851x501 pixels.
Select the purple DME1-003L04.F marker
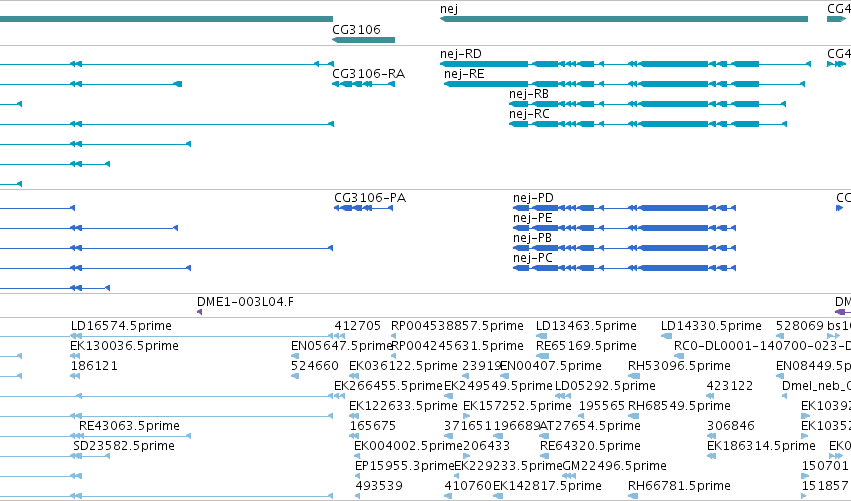click(x=199, y=312)
